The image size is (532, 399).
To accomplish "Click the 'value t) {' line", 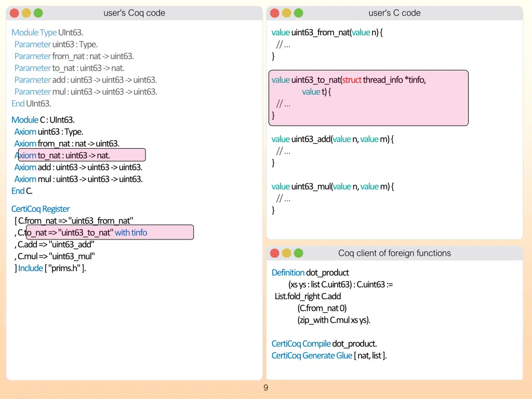I will (x=316, y=92).
